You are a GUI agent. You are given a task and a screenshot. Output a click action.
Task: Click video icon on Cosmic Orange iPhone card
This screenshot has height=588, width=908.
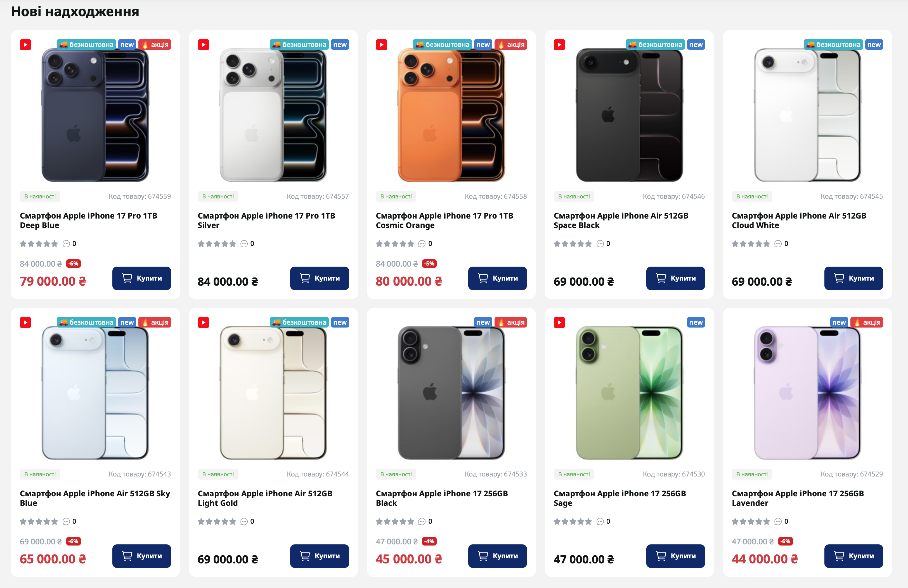[382, 45]
